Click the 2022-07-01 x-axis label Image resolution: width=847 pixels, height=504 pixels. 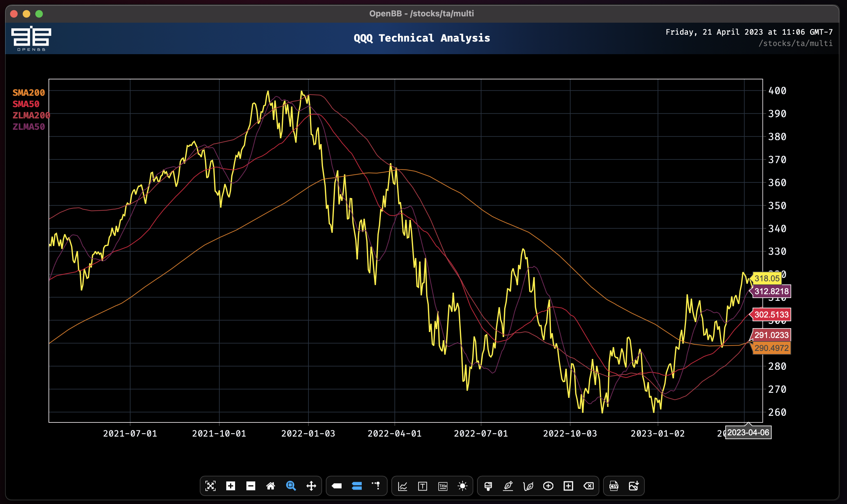pos(481,434)
